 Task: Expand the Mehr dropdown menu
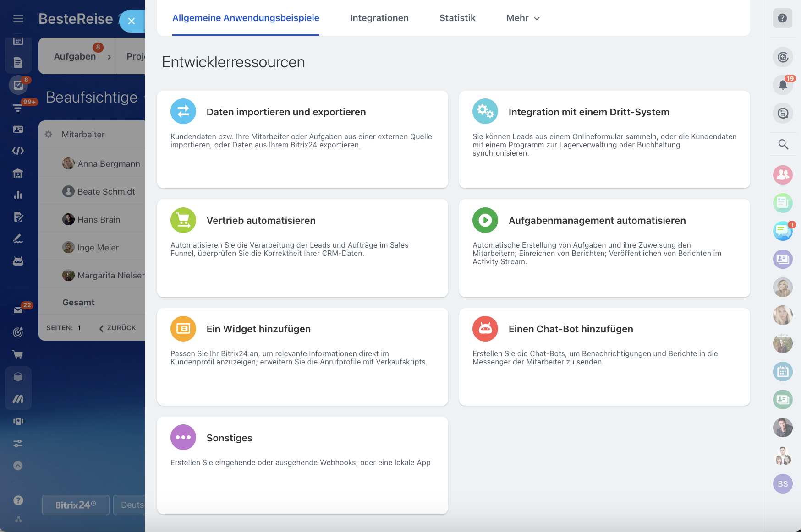click(x=523, y=18)
